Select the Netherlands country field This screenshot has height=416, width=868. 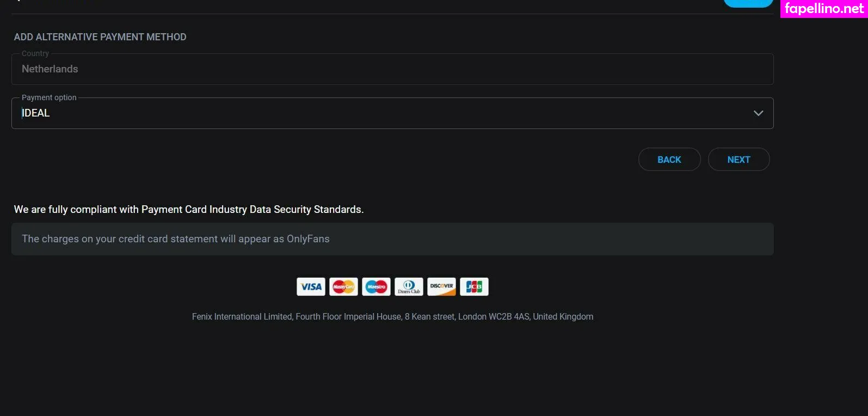click(x=392, y=69)
